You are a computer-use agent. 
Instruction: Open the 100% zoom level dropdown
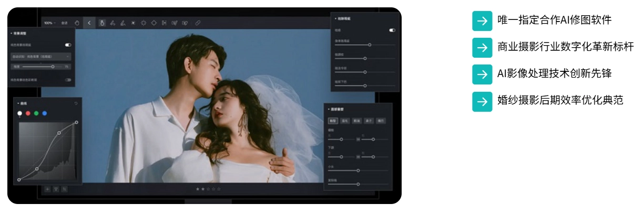pos(50,23)
